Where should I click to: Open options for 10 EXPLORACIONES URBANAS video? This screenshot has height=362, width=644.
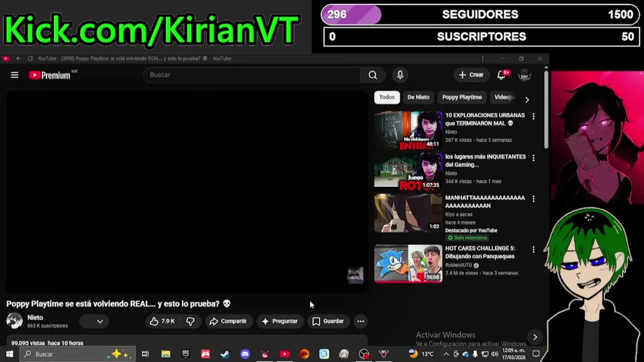533,116
